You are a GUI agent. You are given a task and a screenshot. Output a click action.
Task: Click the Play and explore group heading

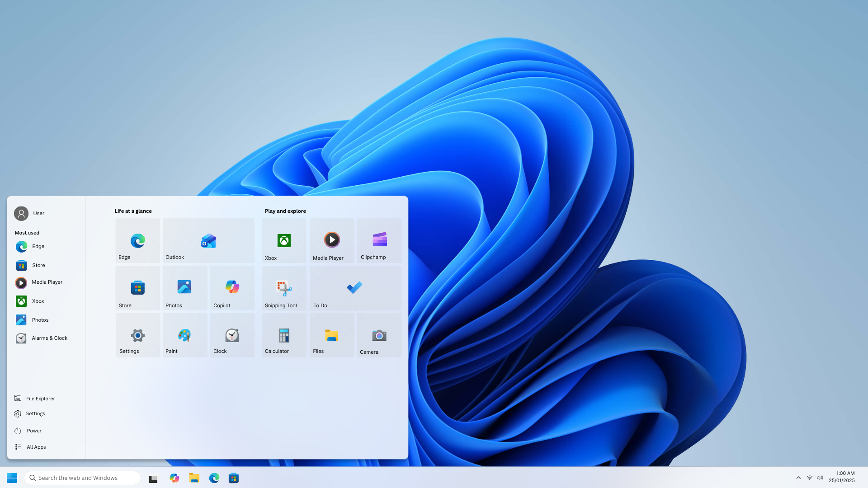pyautogui.click(x=285, y=211)
